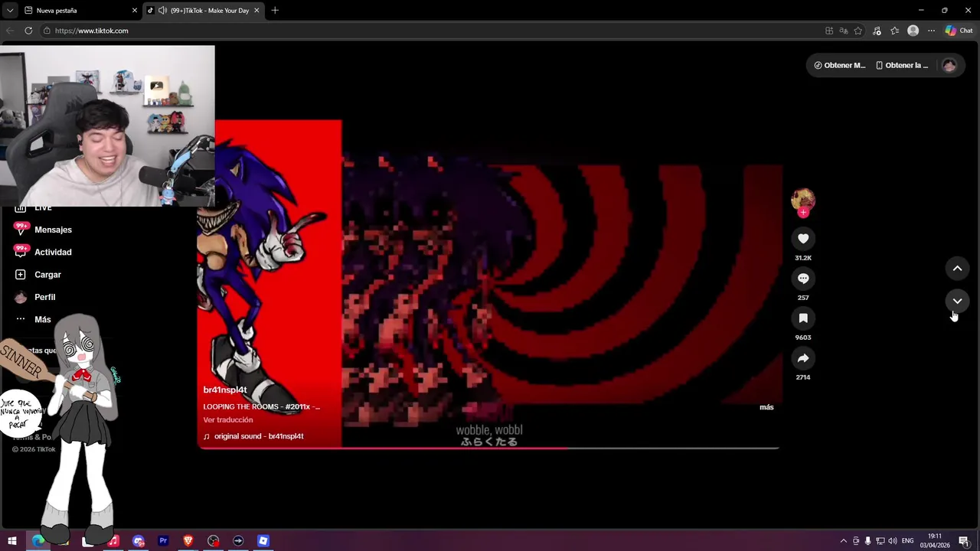The width and height of the screenshot is (980, 551).
Task: Reload the page with the refresh icon
Action: click(x=28, y=31)
